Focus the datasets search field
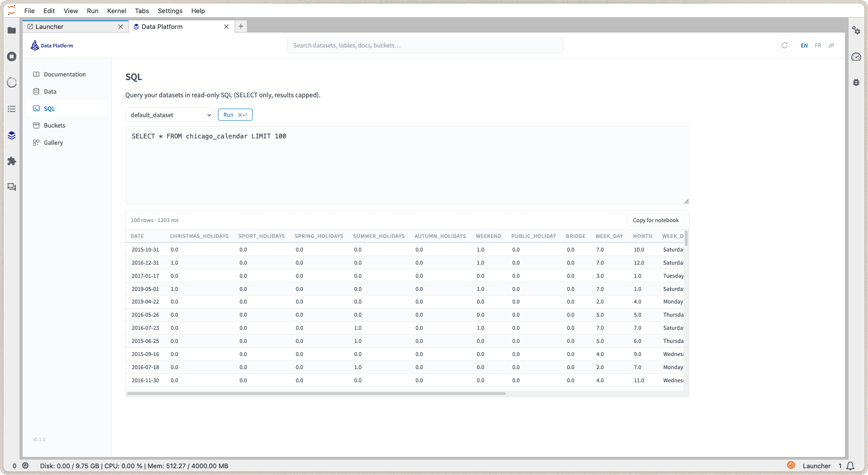The width and height of the screenshot is (868, 475). point(425,45)
